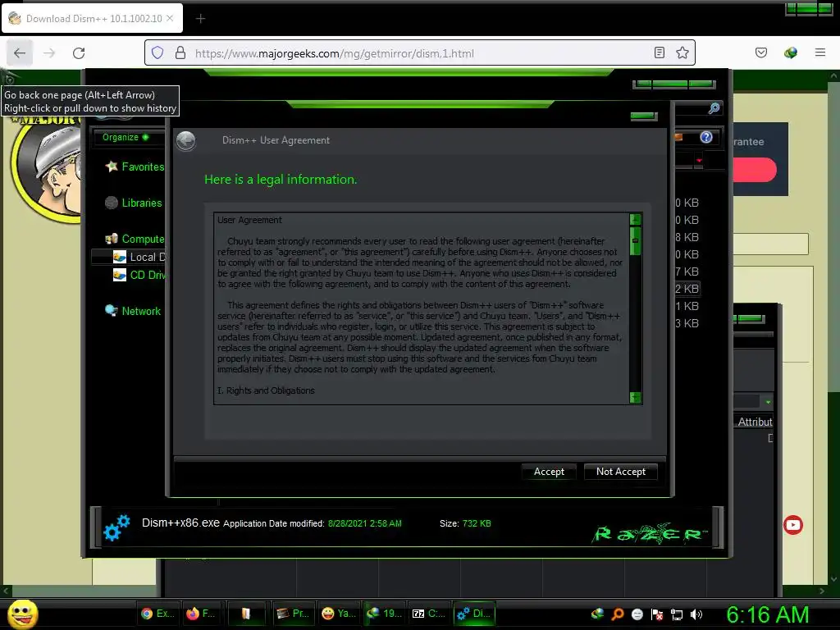Click the Attribut column header in background window

tap(755, 422)
